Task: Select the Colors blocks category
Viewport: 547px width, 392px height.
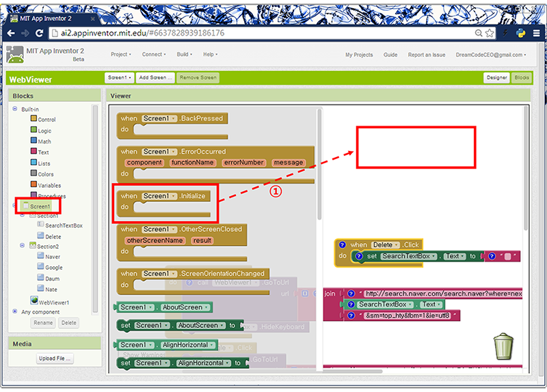Action: (x=42, y=174)
